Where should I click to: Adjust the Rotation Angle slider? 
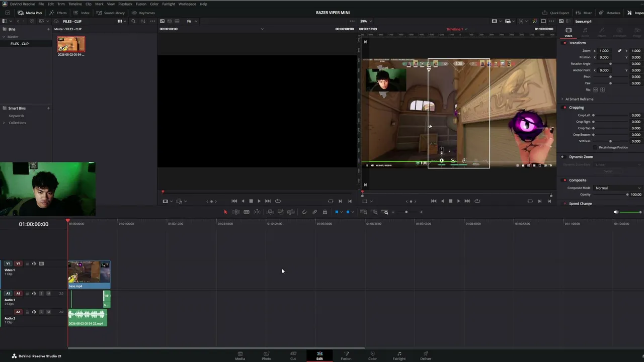point(610,64)
